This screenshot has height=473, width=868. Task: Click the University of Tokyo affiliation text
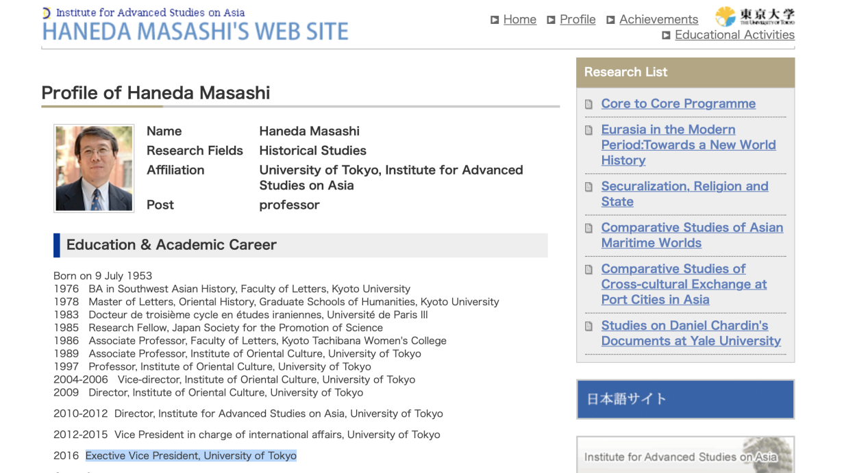(391, 177)
